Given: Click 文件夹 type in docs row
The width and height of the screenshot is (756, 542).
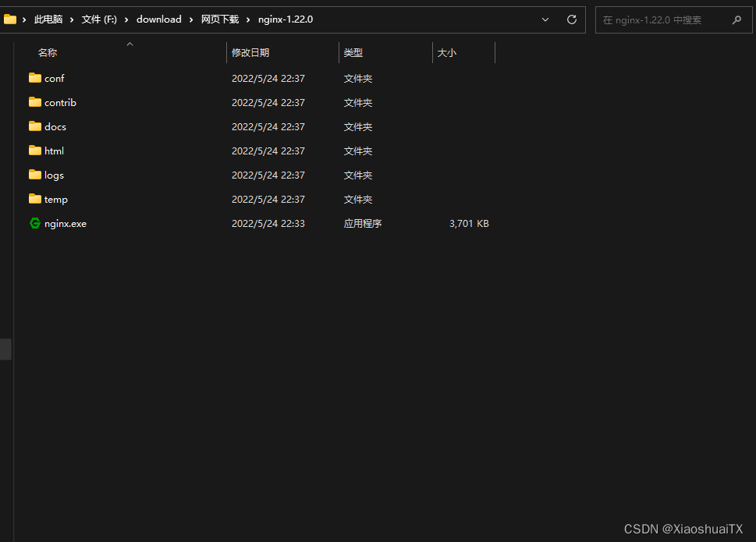Looking at the screenshot, I should point(358,126).
